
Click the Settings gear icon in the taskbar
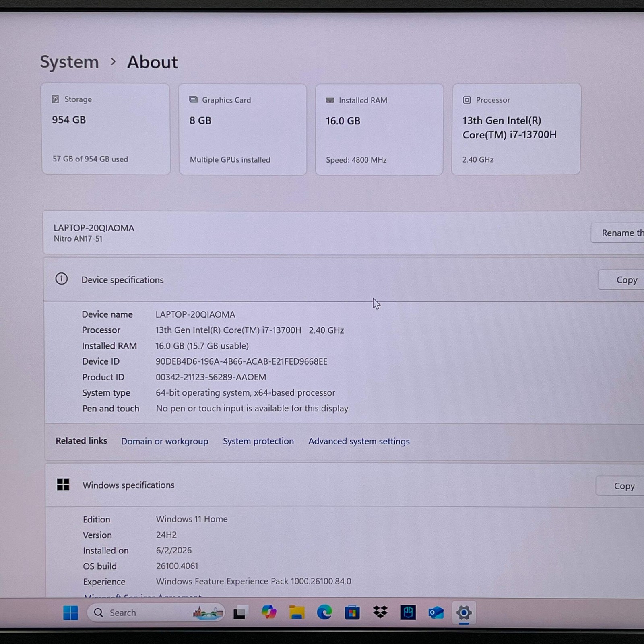[464, 613]
